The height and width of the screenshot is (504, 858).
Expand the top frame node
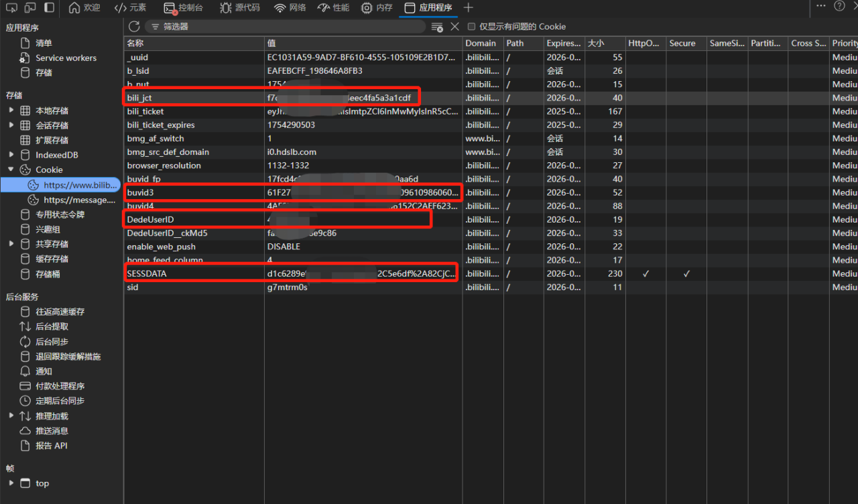coord(11,483)
